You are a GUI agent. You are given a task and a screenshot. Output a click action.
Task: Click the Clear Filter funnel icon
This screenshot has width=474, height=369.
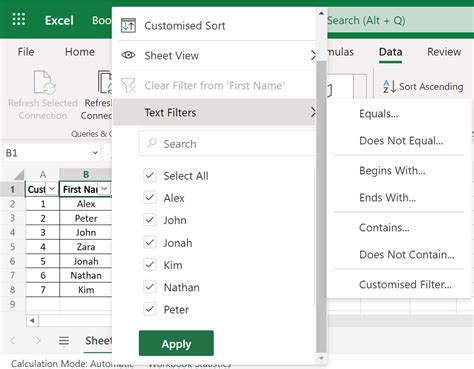(x=128, y=85)
